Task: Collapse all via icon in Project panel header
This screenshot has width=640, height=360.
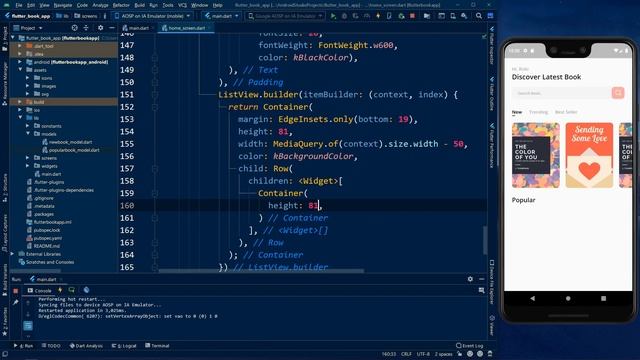Action: pyautogui.click(x=86, y=28)
